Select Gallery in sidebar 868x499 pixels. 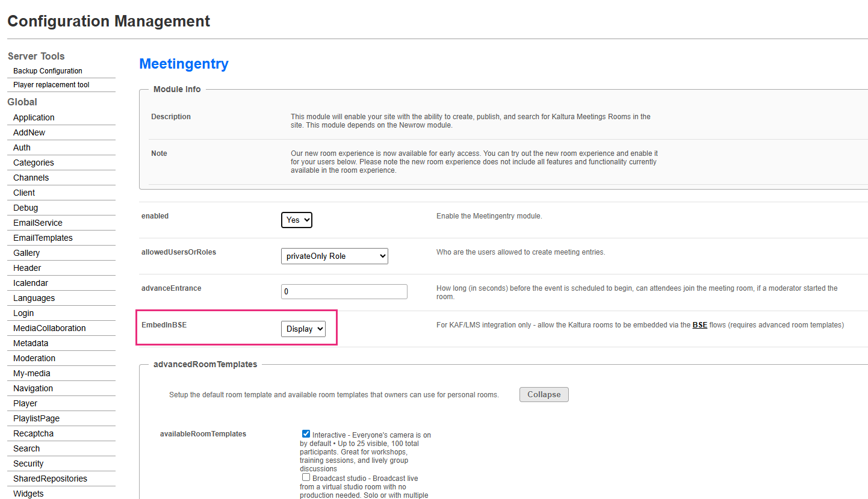tap(26, 253)
